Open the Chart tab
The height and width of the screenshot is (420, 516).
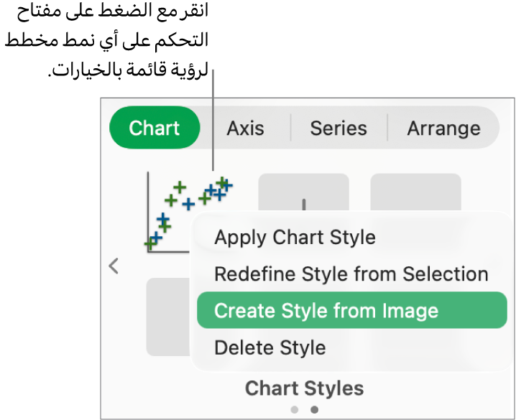coord(154,128)
